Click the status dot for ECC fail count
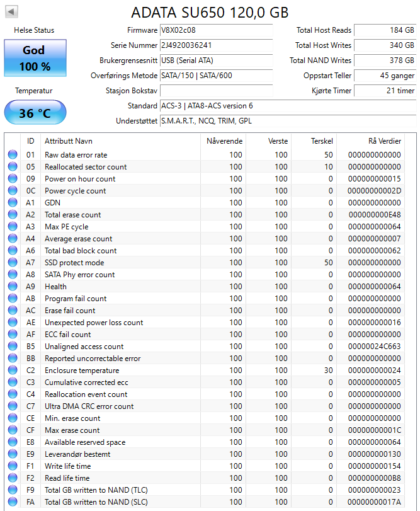This screenshot has width=420, height=511. 13,334
